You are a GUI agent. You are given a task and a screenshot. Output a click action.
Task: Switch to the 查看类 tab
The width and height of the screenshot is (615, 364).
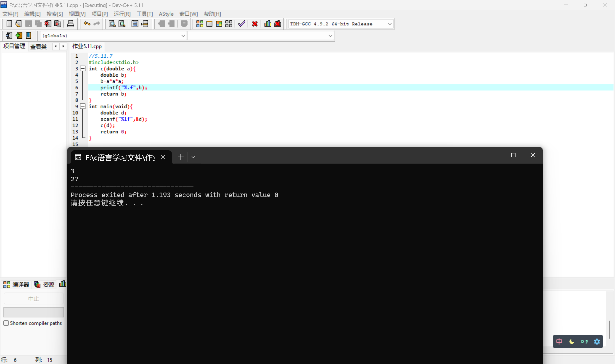click(38, 47)
